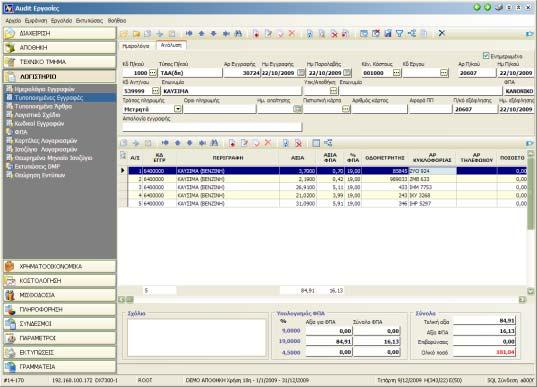Click the grid's scroll down arrow
The width and height of the screenshot is (537, 387).
[530, 291]
